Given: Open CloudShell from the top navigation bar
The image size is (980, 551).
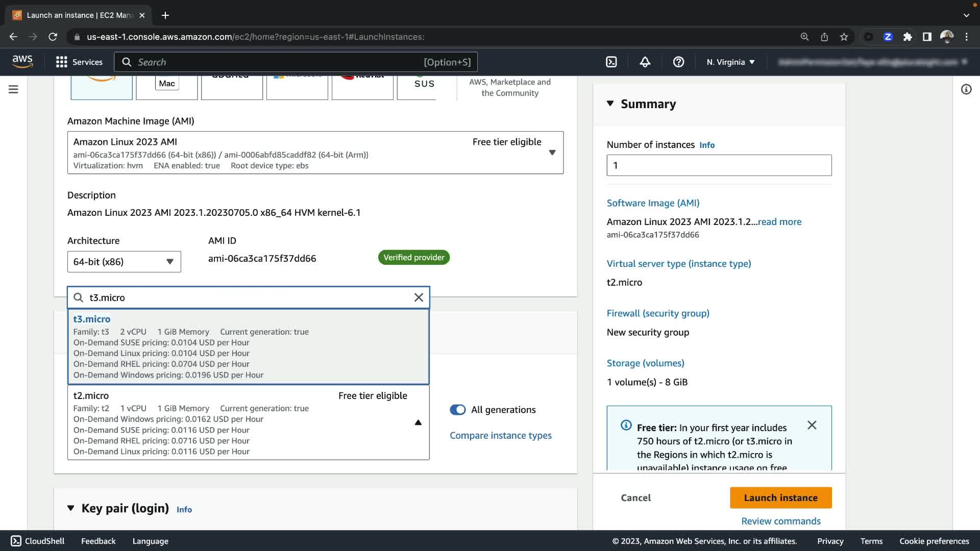Looking at the screenshot, I should tap(611, 62).
